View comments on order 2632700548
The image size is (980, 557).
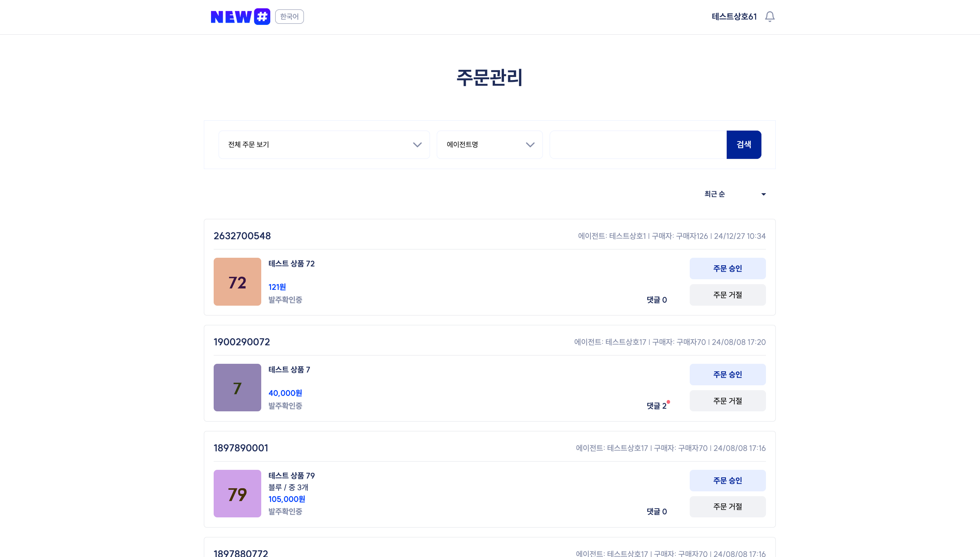click(x=656, y=300)
